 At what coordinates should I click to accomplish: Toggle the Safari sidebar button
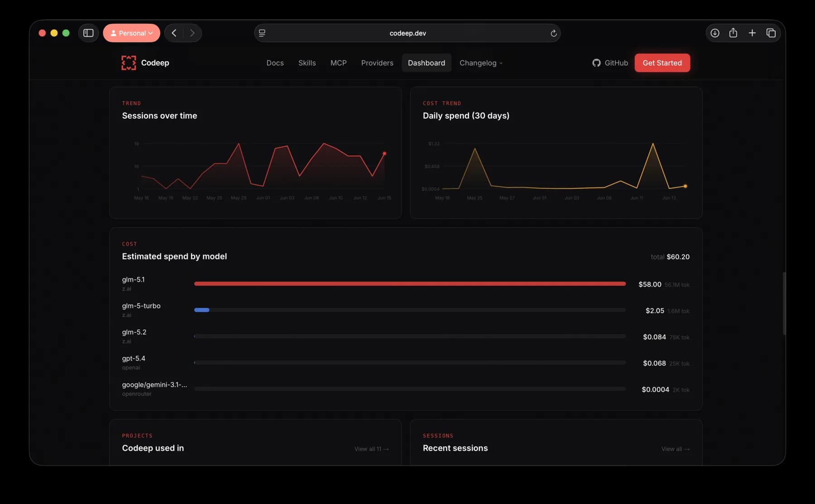[88, 33]
